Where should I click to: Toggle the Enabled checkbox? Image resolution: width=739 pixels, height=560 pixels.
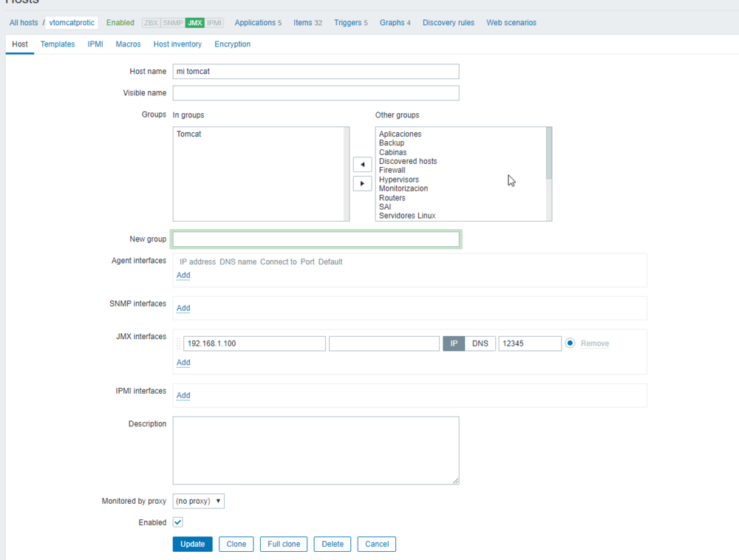click(177, 522)
